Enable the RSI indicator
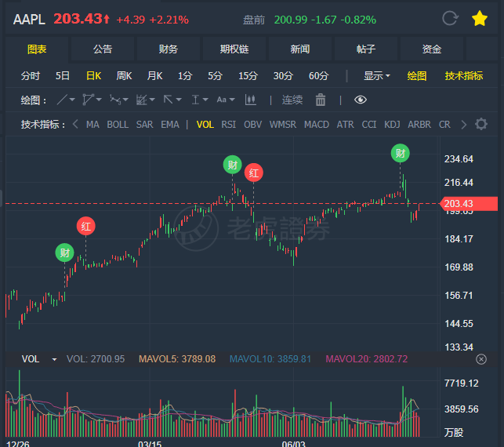The image size is (504, 447). point(229,125)
